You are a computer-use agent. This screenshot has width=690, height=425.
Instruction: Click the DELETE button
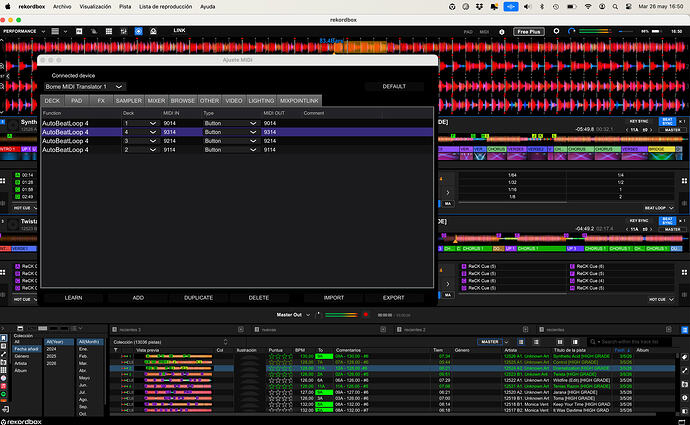[x=259, y=298]
